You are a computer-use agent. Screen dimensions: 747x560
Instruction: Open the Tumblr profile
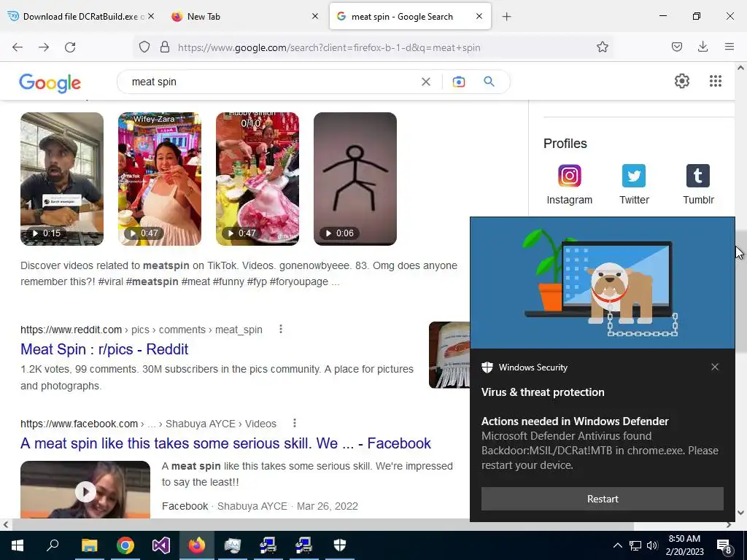click(698, 184)
